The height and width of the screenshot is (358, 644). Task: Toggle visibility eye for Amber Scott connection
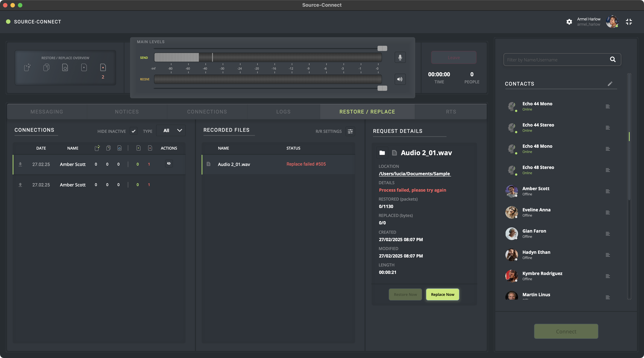(169, 164)
